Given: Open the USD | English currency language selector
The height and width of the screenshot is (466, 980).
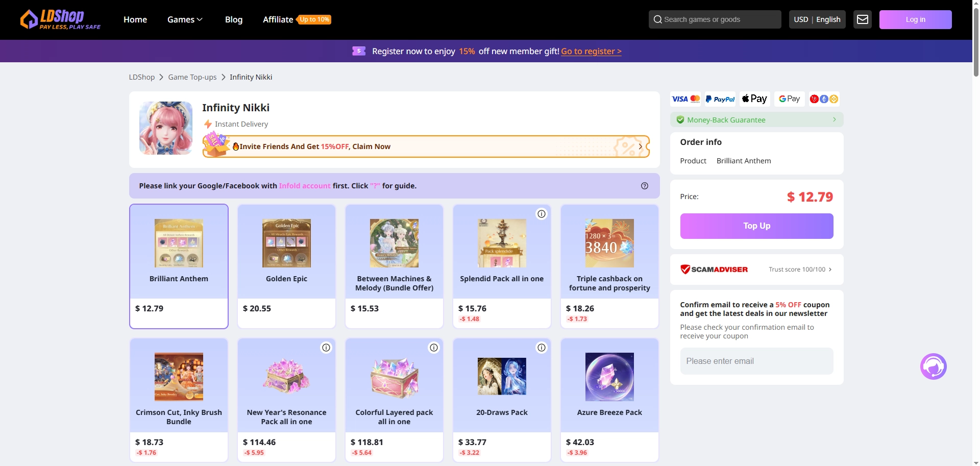Looking at the screenshot, I should 817,19.
